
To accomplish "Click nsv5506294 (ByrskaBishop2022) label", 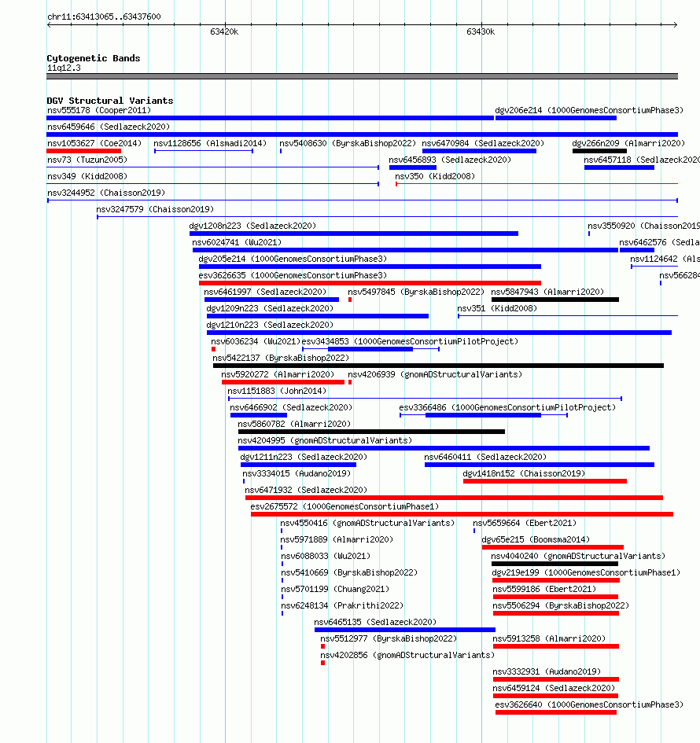I will click(x=561, y=605).
